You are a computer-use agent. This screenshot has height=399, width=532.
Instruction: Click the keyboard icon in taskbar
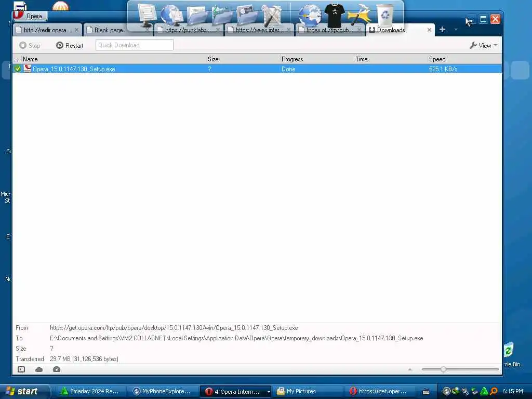[426, 392]
